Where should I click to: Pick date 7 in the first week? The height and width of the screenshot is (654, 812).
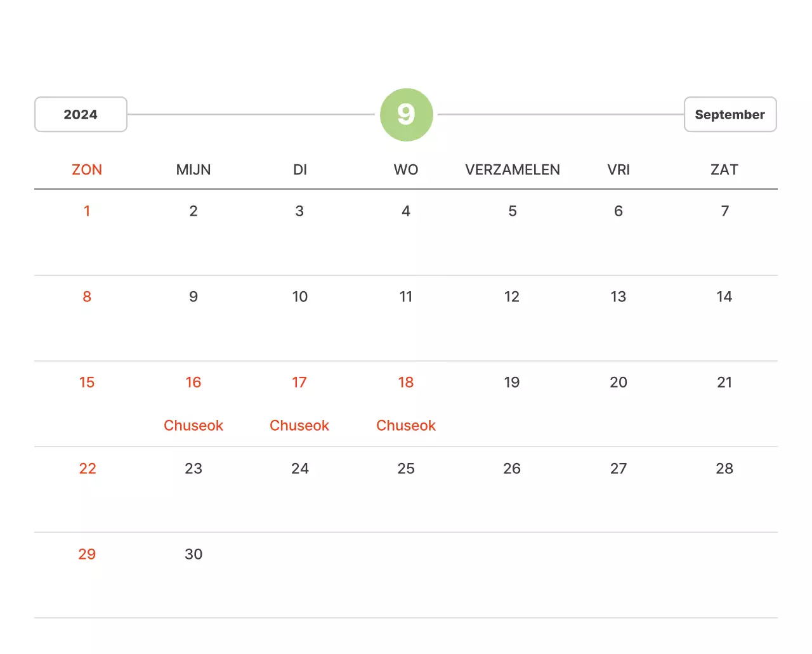[724, 211]
